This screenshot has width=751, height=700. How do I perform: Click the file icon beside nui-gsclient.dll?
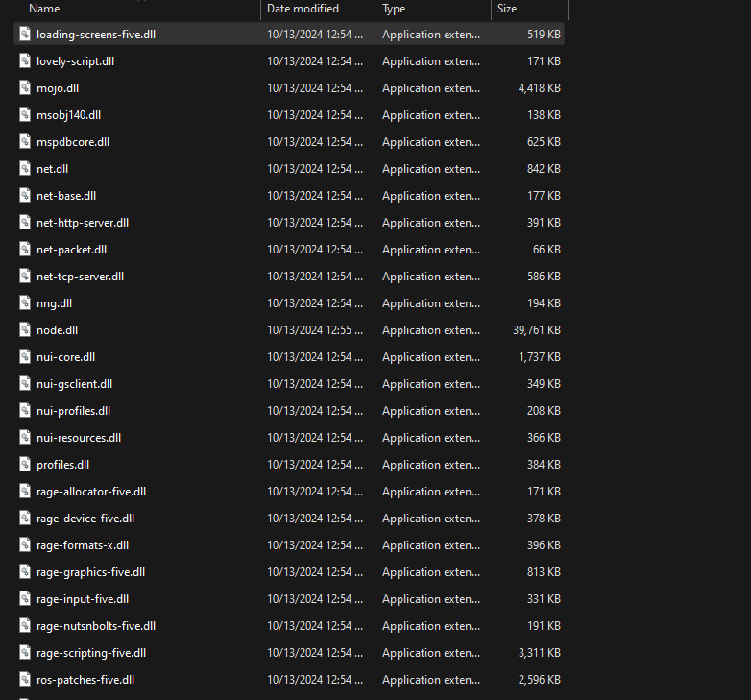point(25,383)
